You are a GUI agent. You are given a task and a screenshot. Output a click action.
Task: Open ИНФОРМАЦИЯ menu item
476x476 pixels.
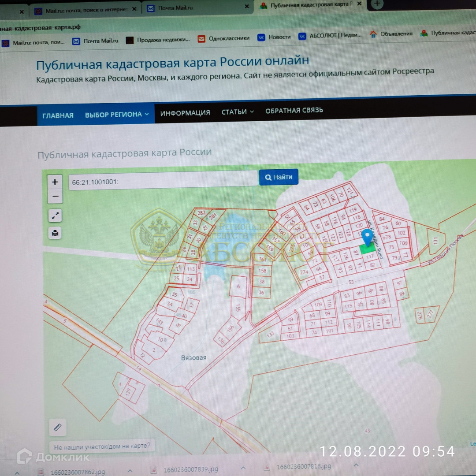click(185, 113)
